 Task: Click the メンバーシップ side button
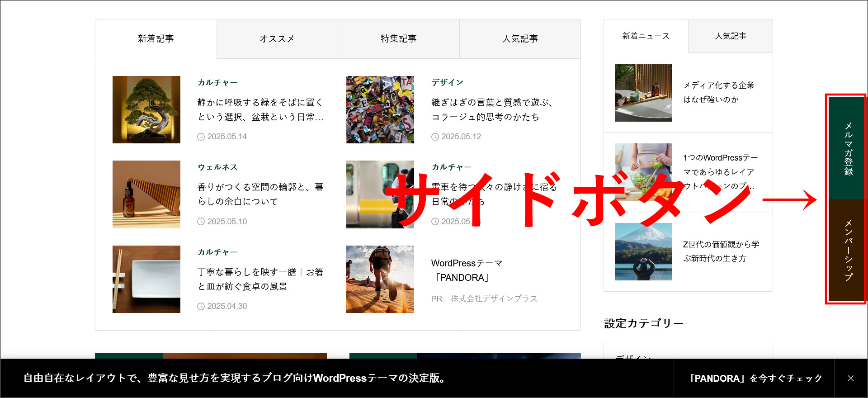coord(848,250)
